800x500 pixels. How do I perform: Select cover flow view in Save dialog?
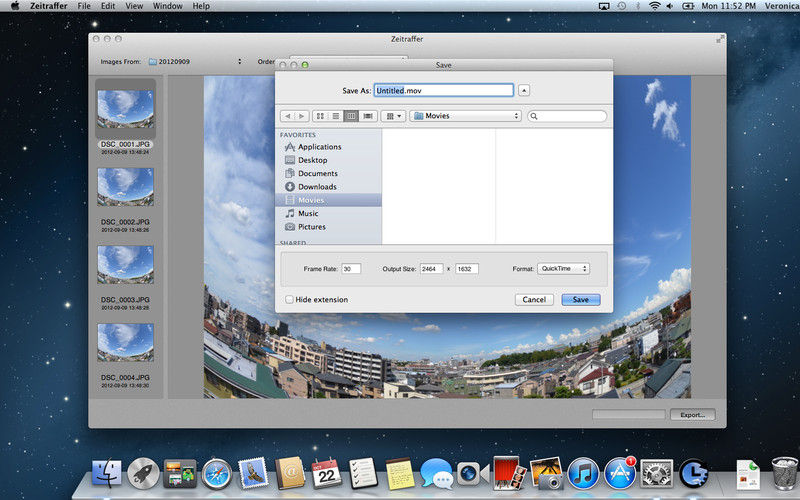click(367, 116)
